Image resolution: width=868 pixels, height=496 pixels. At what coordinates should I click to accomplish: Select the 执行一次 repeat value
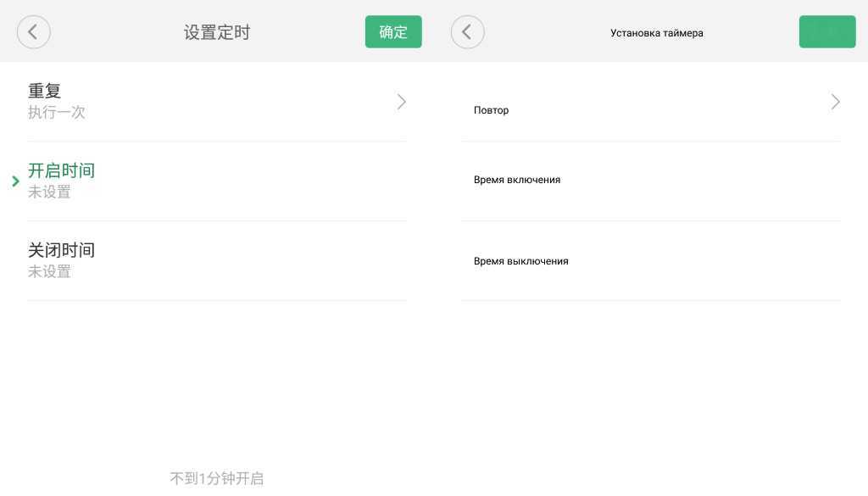[57, 112]
